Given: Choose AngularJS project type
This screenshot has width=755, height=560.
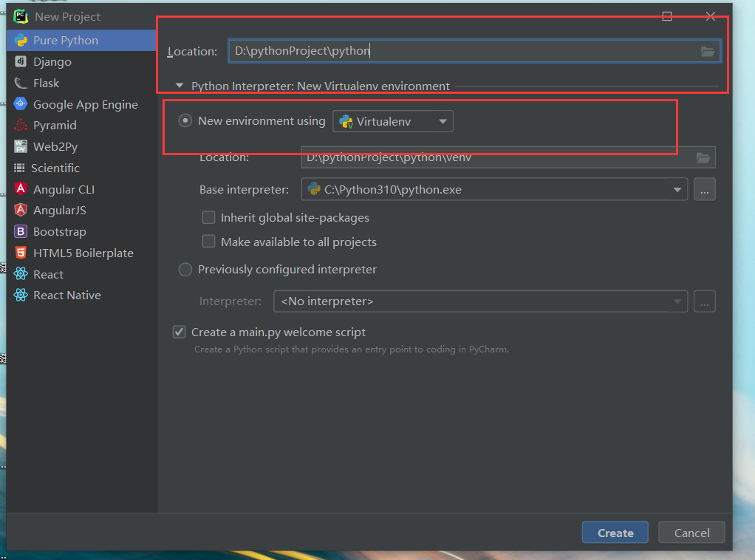Looking at the screenshot, I should tap(82, 211).
